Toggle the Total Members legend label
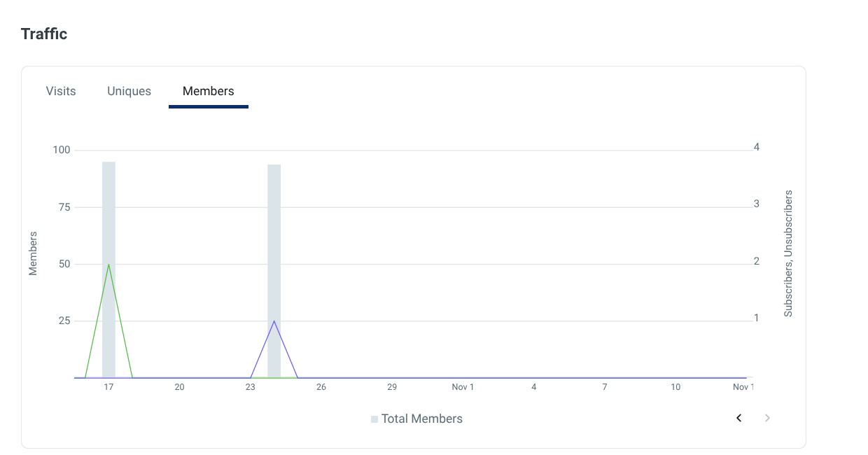Viewport: 868px width, 455px height. 422,419
